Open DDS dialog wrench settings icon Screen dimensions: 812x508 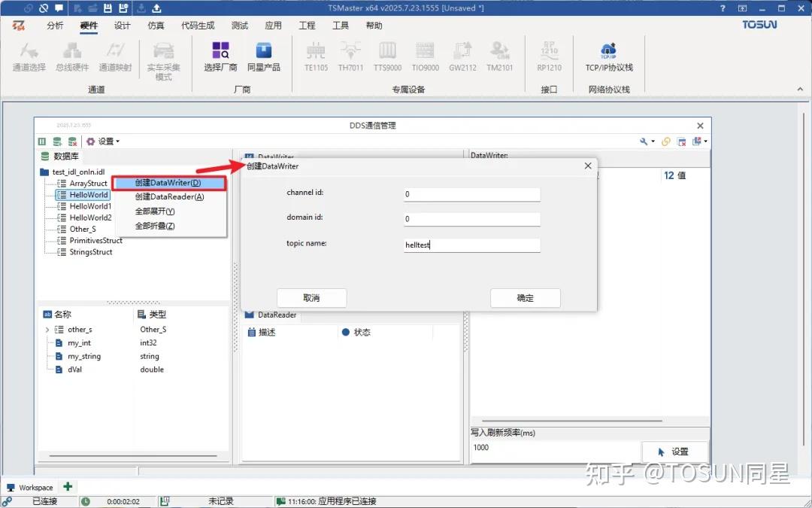click(x=643, y=141)
